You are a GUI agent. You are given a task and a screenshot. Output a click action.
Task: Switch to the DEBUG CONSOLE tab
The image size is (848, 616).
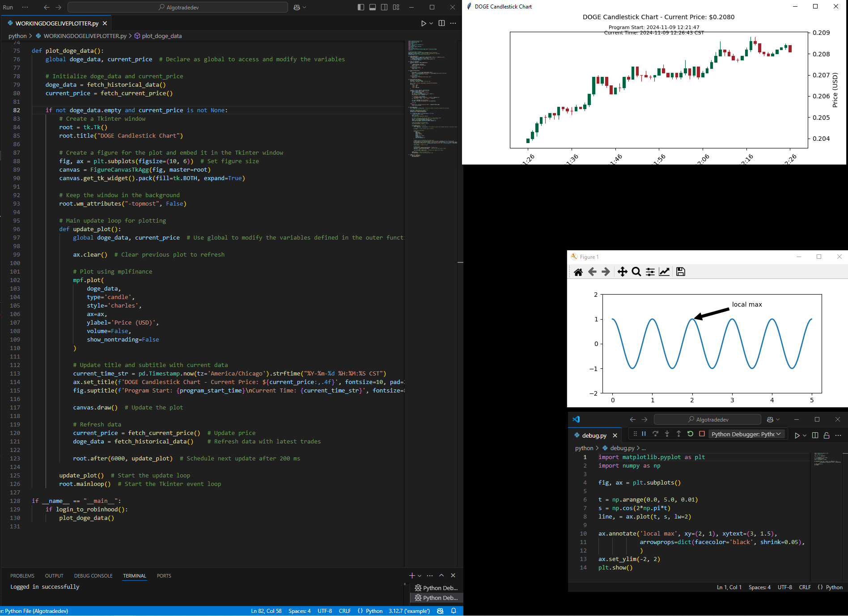click(x=93, y=576)
